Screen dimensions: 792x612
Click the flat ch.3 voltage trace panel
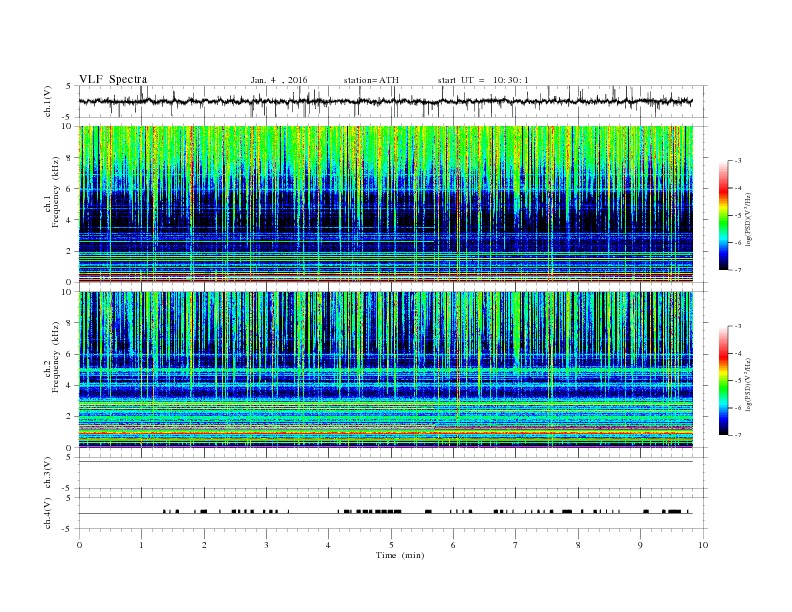coord(393,473)
